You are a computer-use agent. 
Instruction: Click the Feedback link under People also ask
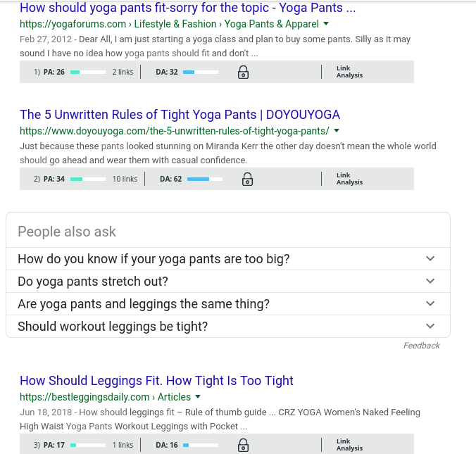point(421,346)
